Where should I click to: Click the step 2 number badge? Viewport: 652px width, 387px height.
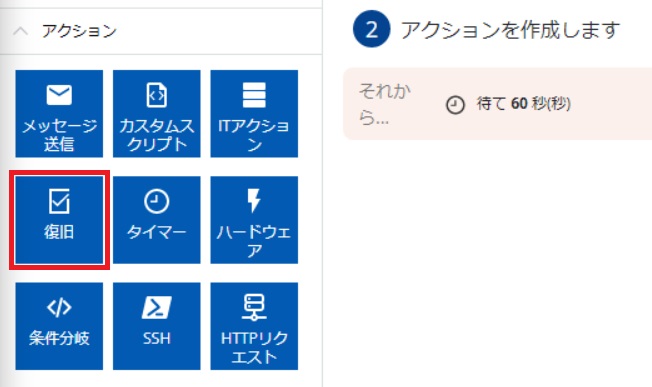coord(371,29)
